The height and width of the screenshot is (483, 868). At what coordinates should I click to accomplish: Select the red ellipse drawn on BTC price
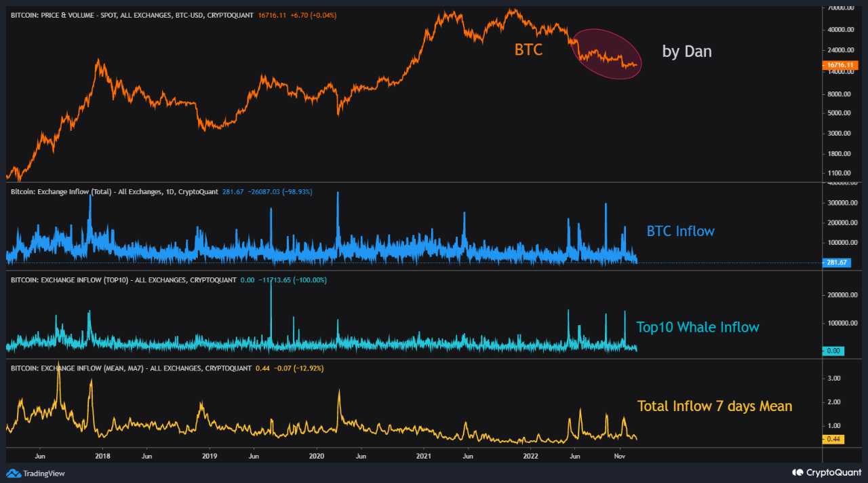(607, 53)
